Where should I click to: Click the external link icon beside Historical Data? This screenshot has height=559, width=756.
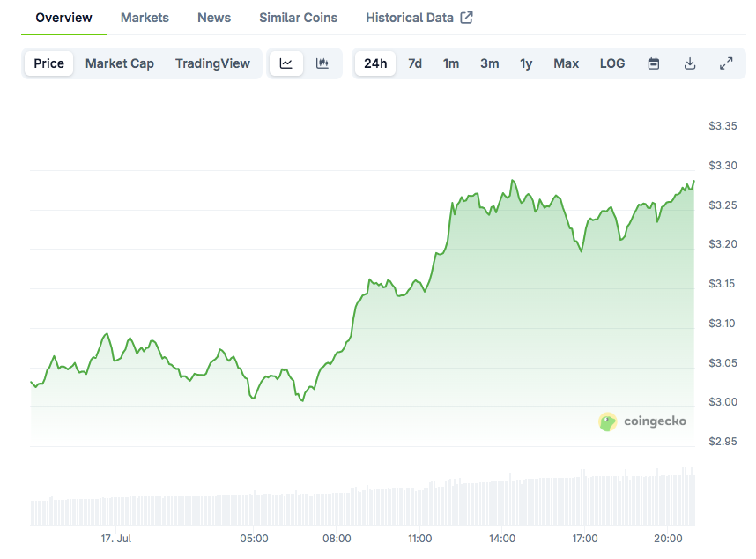tap(466, 18)
